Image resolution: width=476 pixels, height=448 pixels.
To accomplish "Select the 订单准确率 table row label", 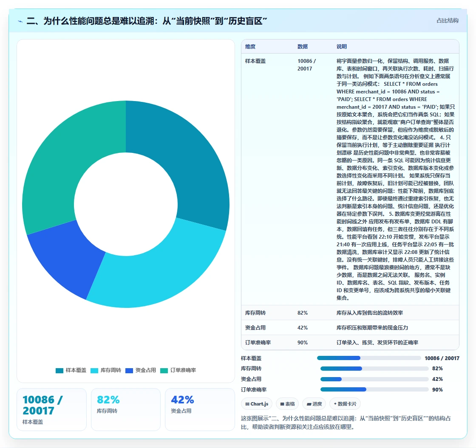I will 258,342.
